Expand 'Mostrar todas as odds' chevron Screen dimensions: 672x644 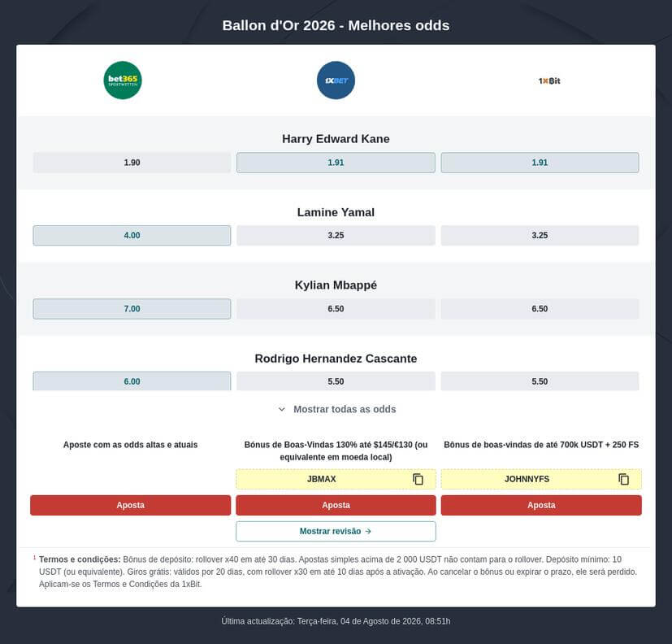[x=282, y=409]
